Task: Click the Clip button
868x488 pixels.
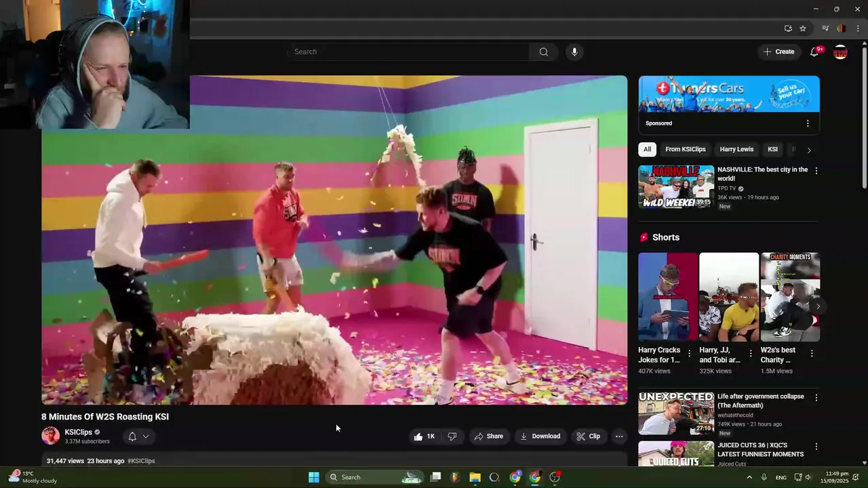Action: tap(589, 436)
